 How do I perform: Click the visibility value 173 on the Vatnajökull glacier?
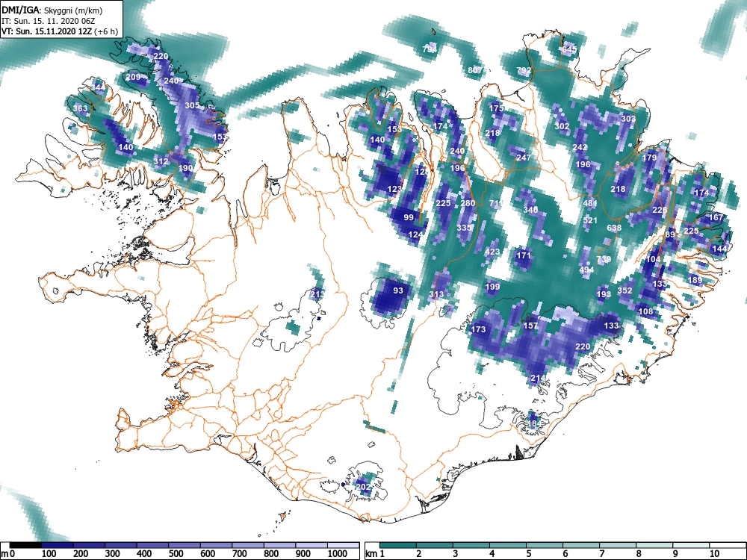pyautogui.click(x=478, y=329)
